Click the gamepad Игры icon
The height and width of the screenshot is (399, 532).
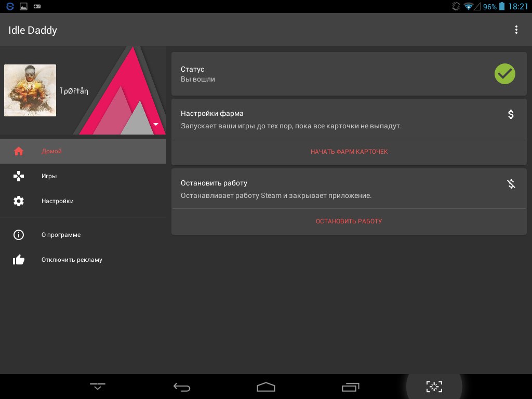pos(19,176)
